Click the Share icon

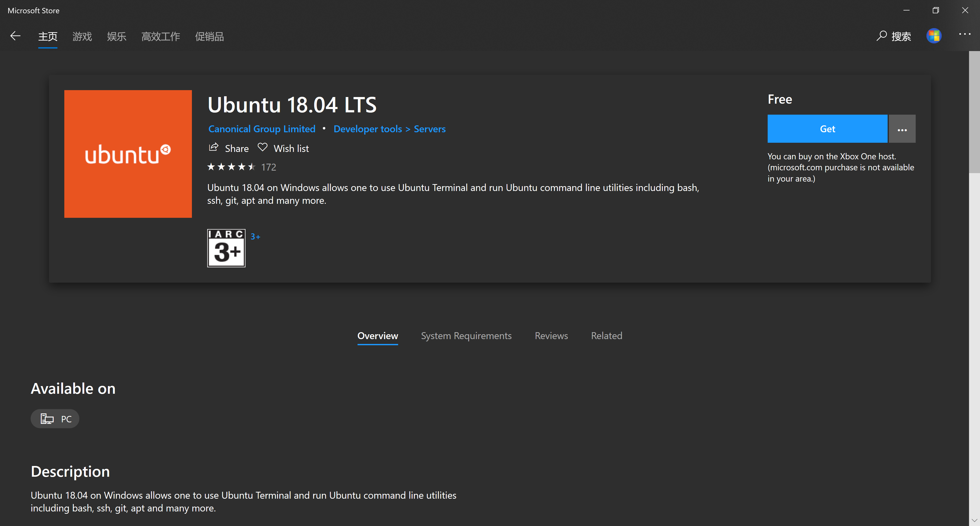coord(214,147)
